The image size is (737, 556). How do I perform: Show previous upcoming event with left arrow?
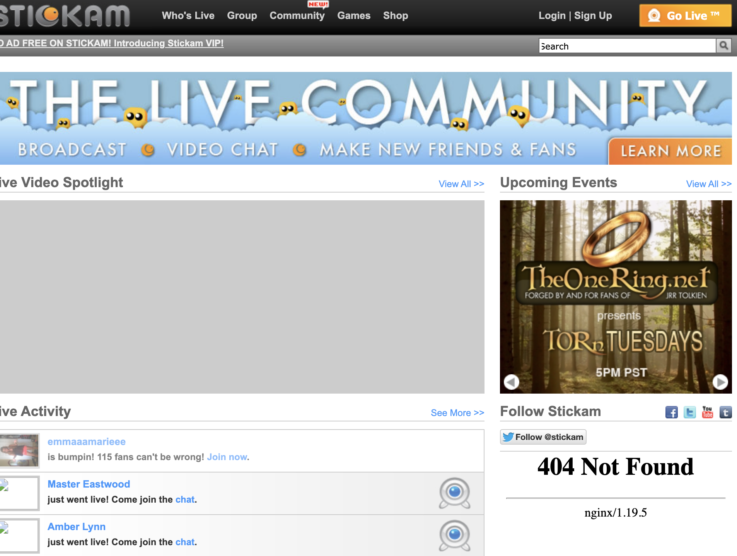click(x=511, y=382)
